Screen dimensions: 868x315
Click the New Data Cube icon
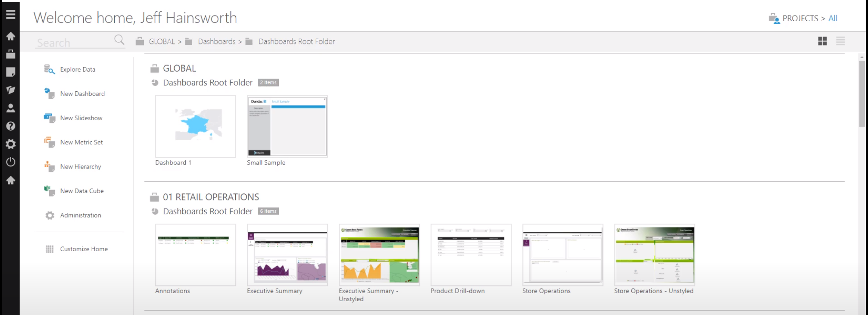coord(50,191)
